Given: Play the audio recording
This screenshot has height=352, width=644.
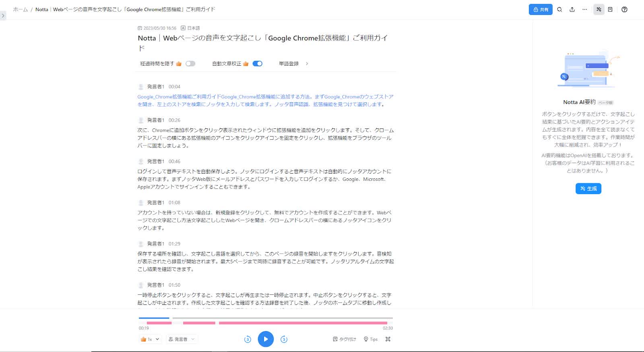Looking at the screenshot, I should tap(266, 339).
